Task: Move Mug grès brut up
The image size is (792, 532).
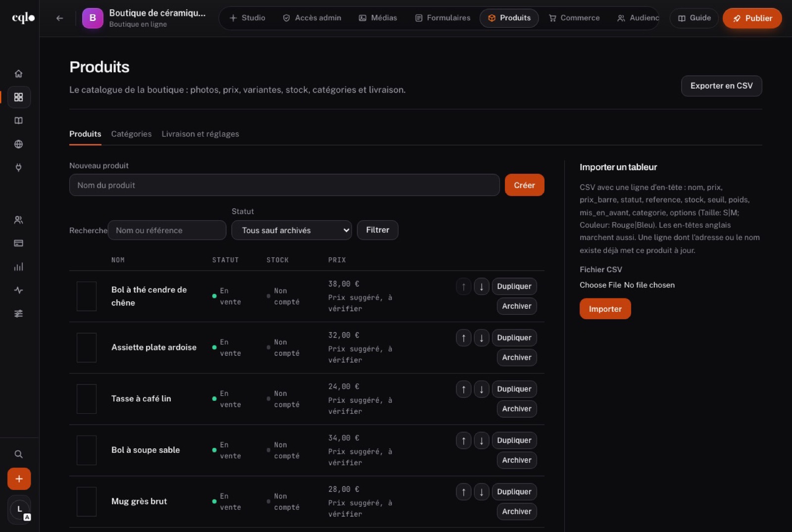Action: pos(463,492)
